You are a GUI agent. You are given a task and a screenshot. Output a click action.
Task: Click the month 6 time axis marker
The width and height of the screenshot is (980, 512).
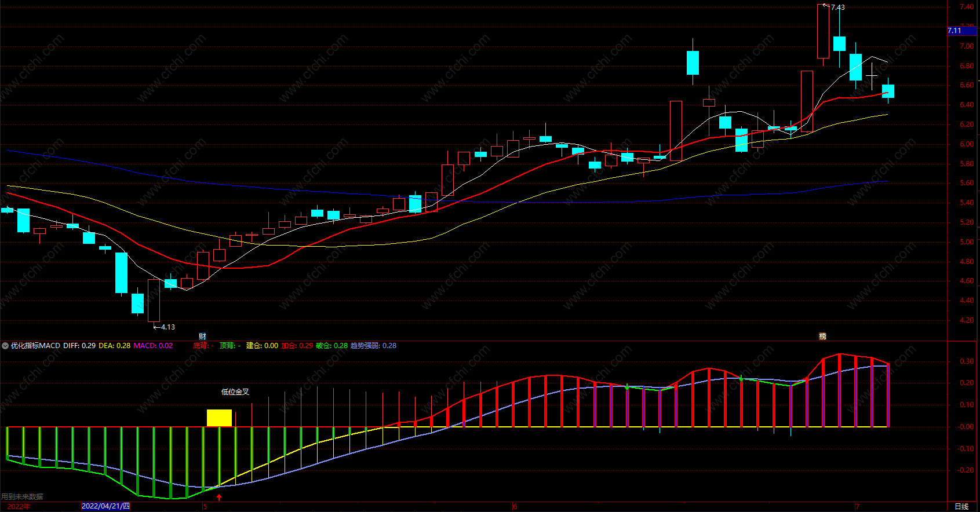(515, 507)
